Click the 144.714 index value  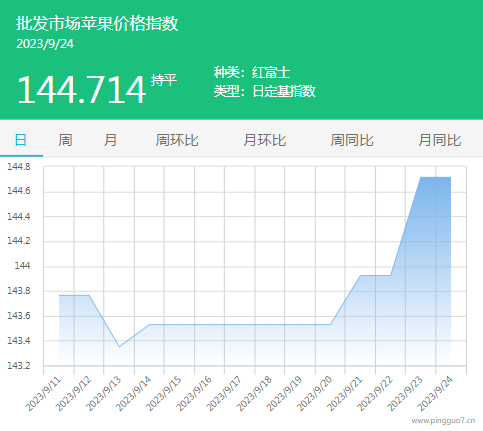[81, 90]
